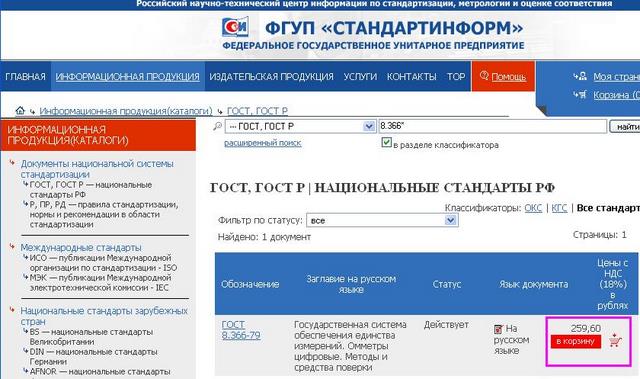
Task: Open Моя страница link
Action: [x=616, y=76]
